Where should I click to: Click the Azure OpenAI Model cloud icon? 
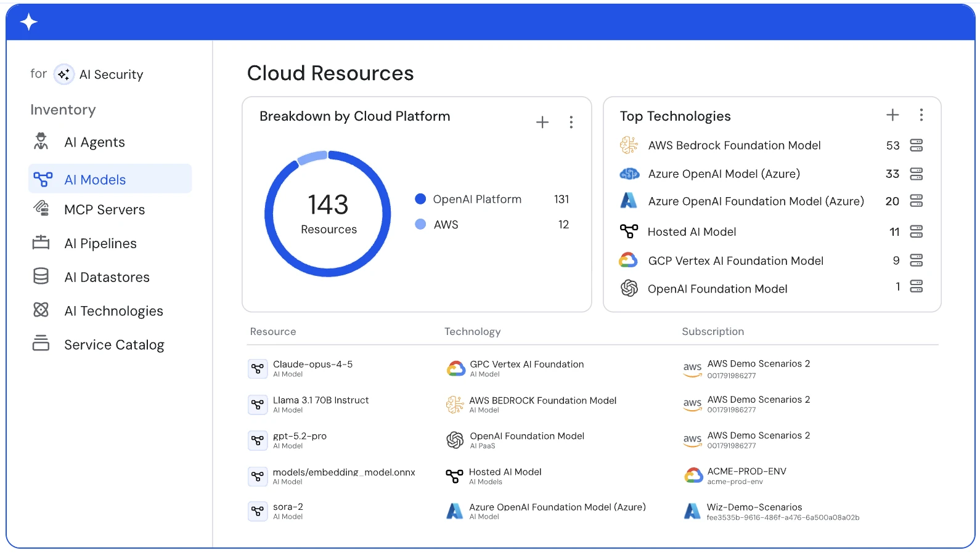pos(629,174)
